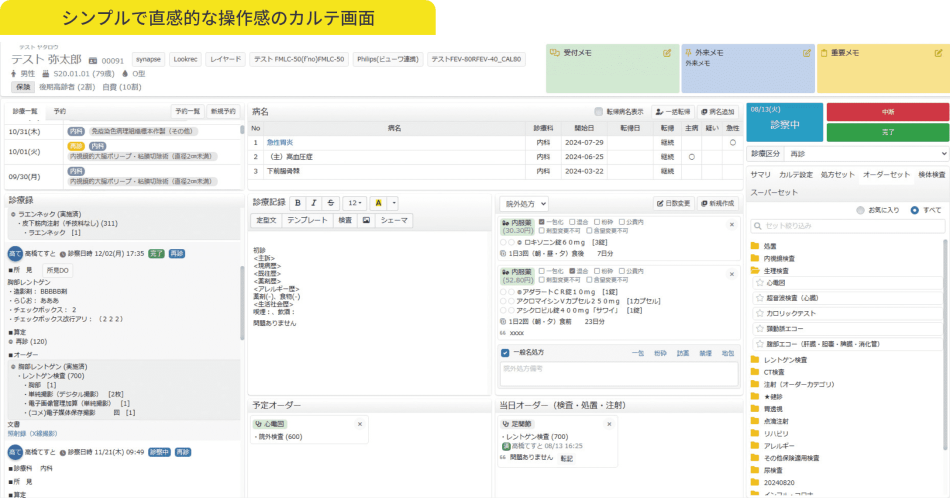950x498 pixels.
Task: Click the green 完了 button
Action: click(x=887, y=131)
